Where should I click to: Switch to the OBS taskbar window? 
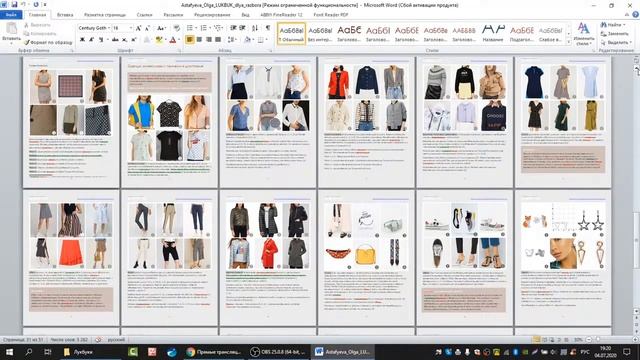pyautogui.click(x=278, y=351)
